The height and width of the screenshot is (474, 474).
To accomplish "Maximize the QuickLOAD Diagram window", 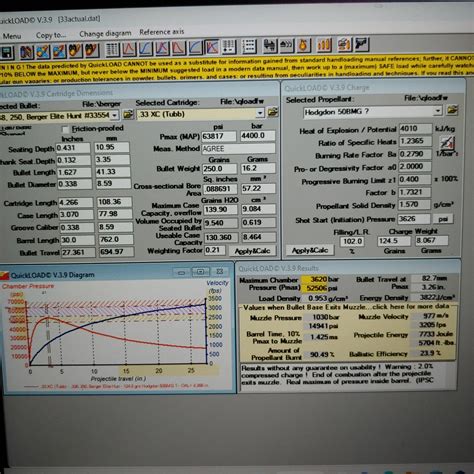I will pyautogui.click(x=201, y=272).
